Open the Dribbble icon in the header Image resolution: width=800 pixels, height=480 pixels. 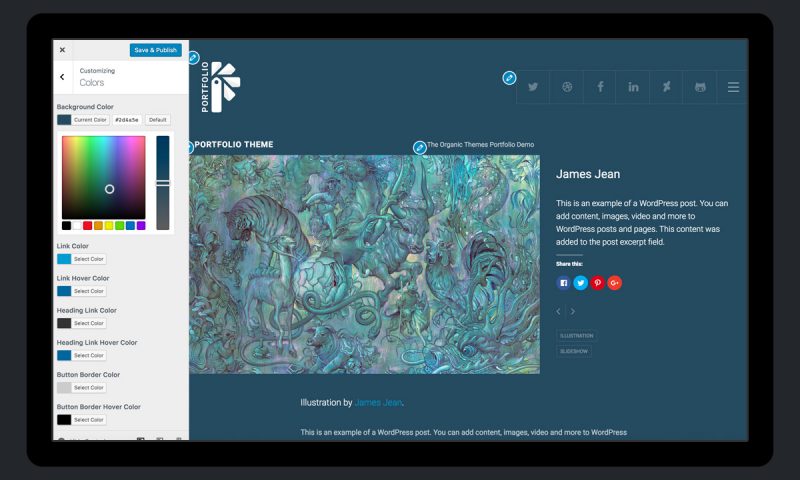(x=567, y=87)
